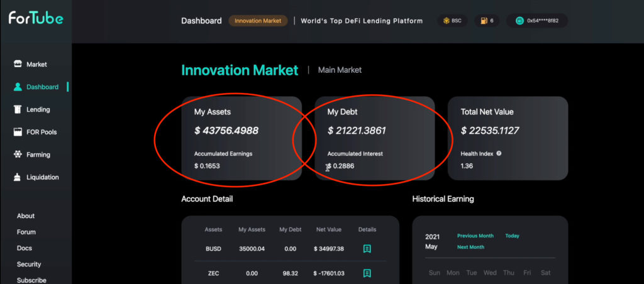Click ZEC debt value 98.32

click(290, 273)
